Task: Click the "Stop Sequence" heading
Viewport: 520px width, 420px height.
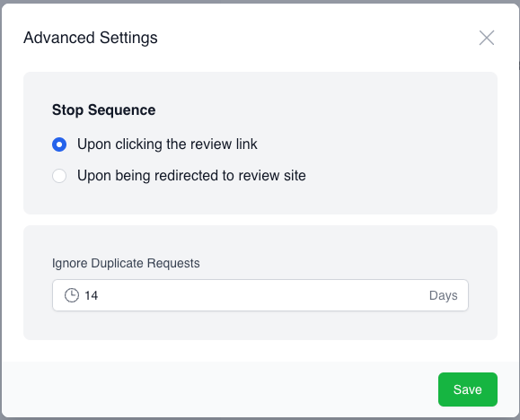Action: (x=103, y=109)
